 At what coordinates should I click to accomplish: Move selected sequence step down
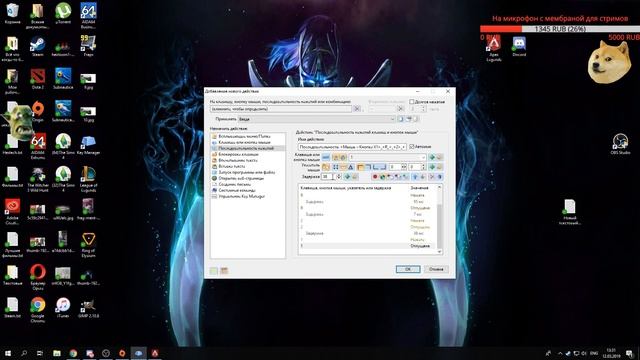pos(422,176)
